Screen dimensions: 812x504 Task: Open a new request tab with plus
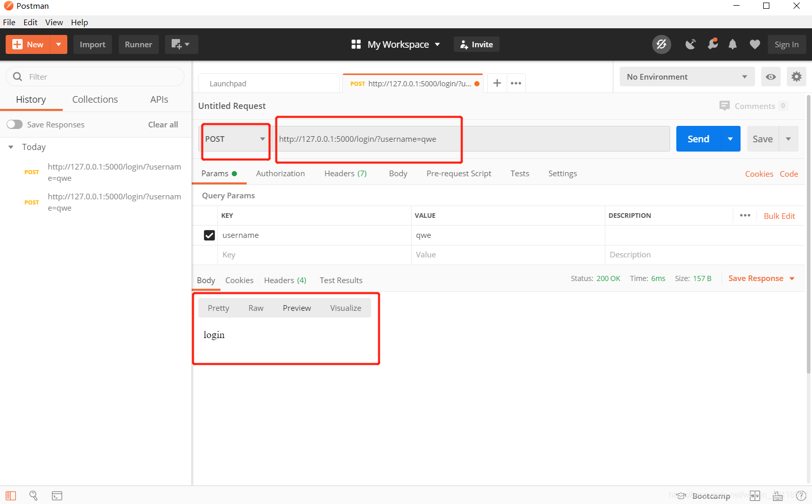tap(497, 83)
